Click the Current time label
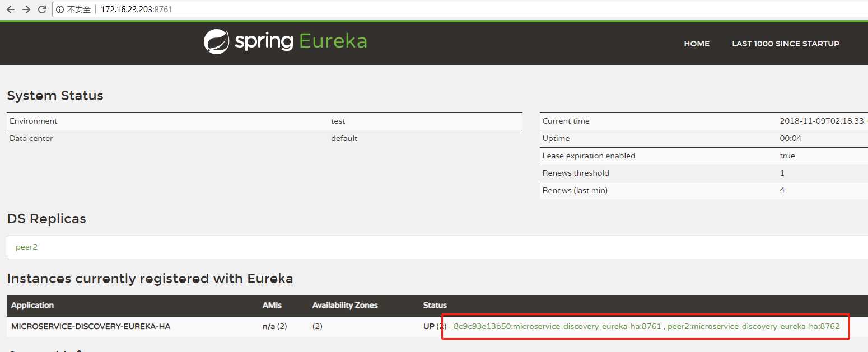This screenshot has width=868, height=352. point(566,121)
